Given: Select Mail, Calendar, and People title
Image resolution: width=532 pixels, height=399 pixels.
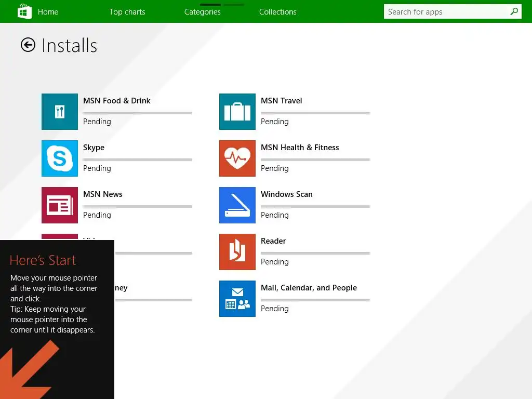Looking at the screenshot, I should pos(309,288).
